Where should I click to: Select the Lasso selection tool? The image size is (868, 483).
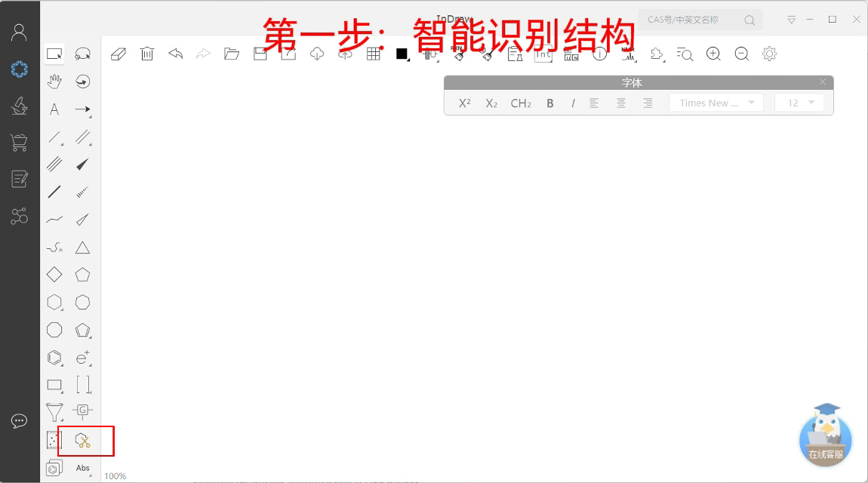83,53
